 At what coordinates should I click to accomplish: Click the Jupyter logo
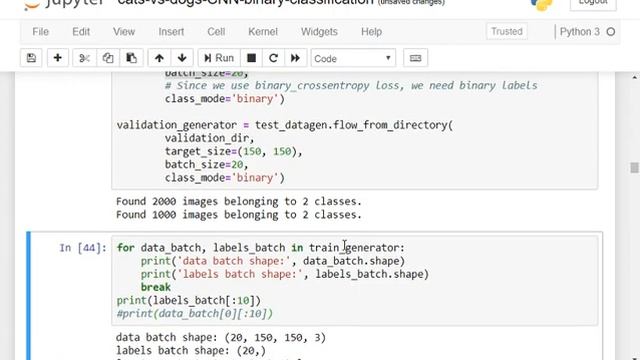tap(63, 4)
